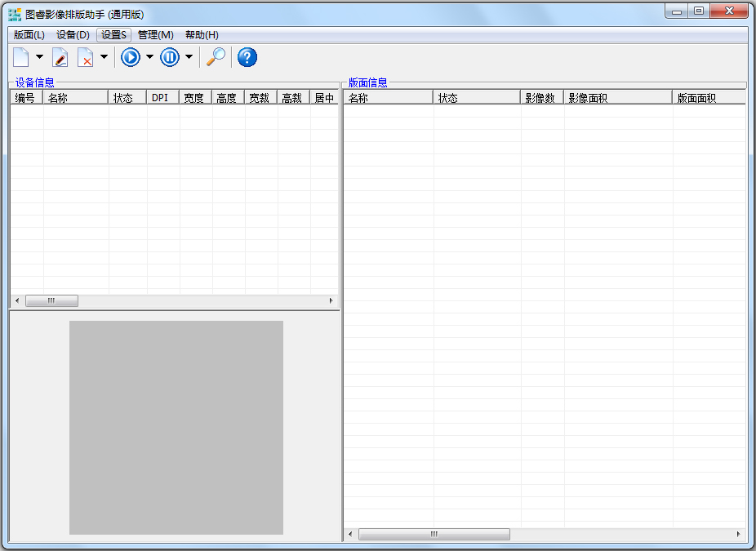Click the DPI column header
Viewport: 756px width, 551px height.
pyautogui.click(x=163, y=98)
